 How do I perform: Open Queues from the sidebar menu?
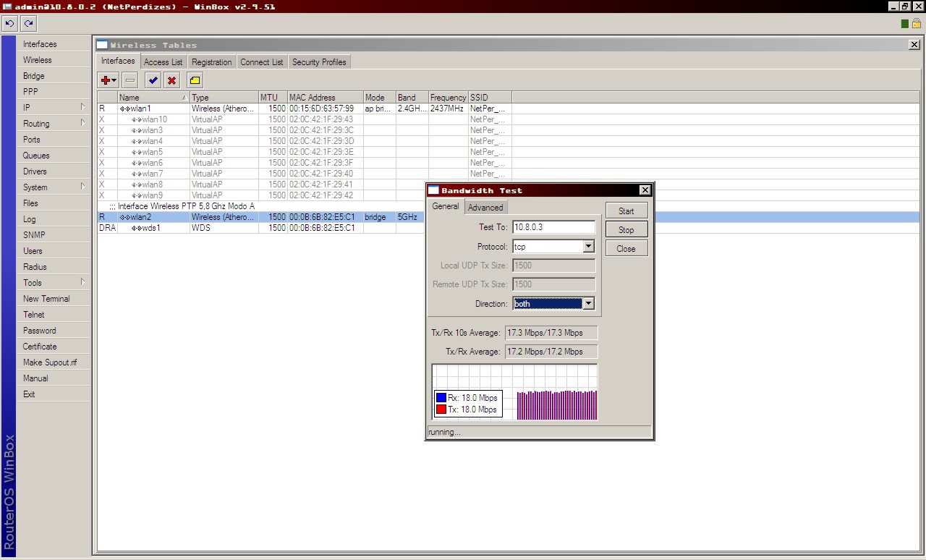pyautogui.click(x=36, y=156)
